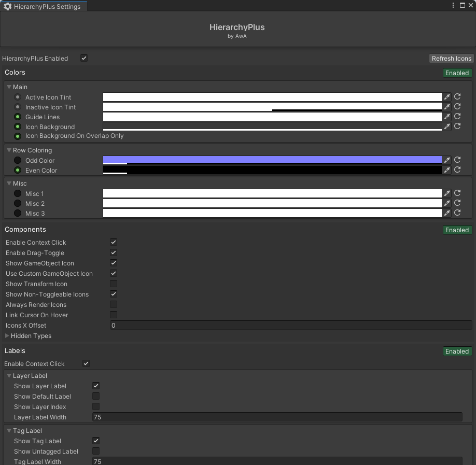The height and width of the screenshot is (465, 476).
Task: Collapse the Row Coloring section
Action: click(9, 150)
